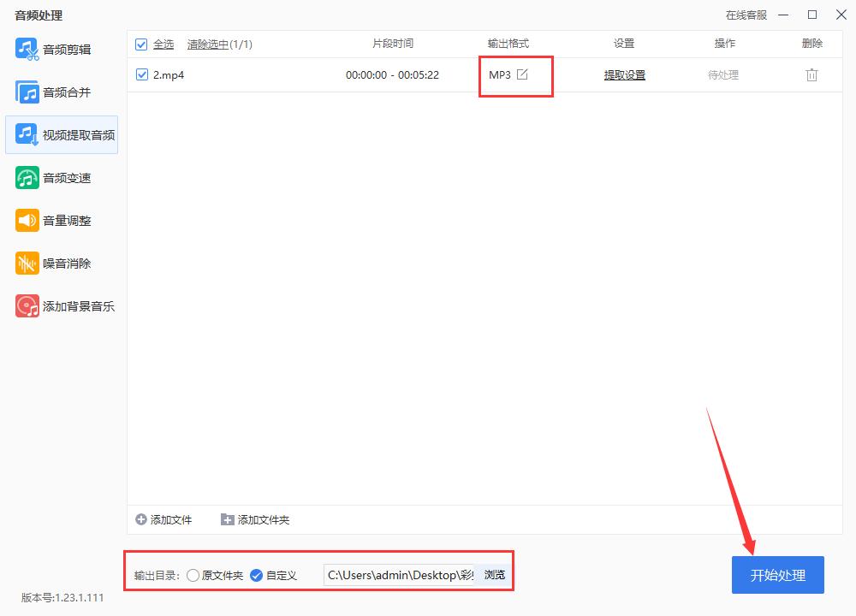The width and height of the screenshot is (856, 616).
Task: Delete 2.mp4 using the trash icon
Action: tap(811, 74)
